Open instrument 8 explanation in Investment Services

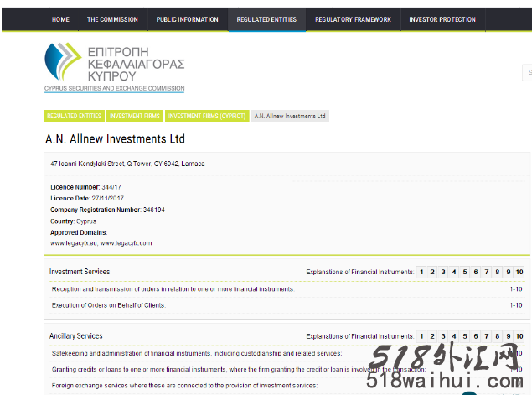pos(498,272)
